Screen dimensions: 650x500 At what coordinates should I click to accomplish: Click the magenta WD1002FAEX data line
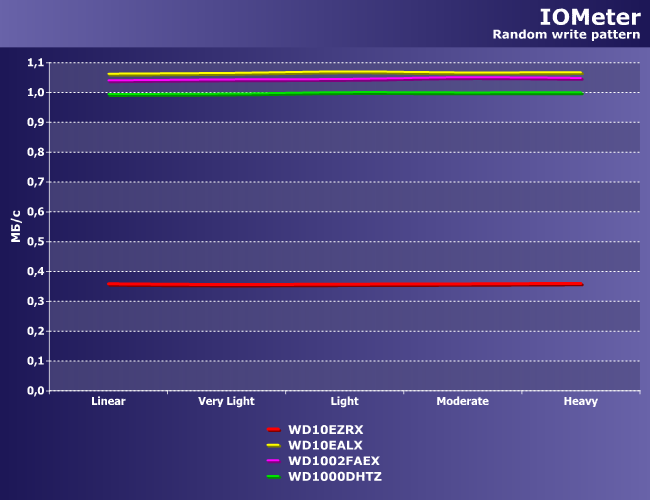point(345,79)
